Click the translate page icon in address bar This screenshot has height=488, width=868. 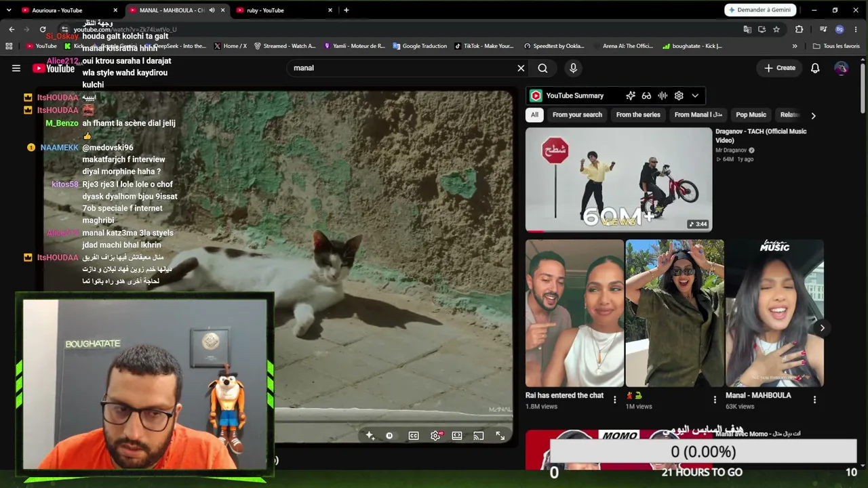pos(747,29)
